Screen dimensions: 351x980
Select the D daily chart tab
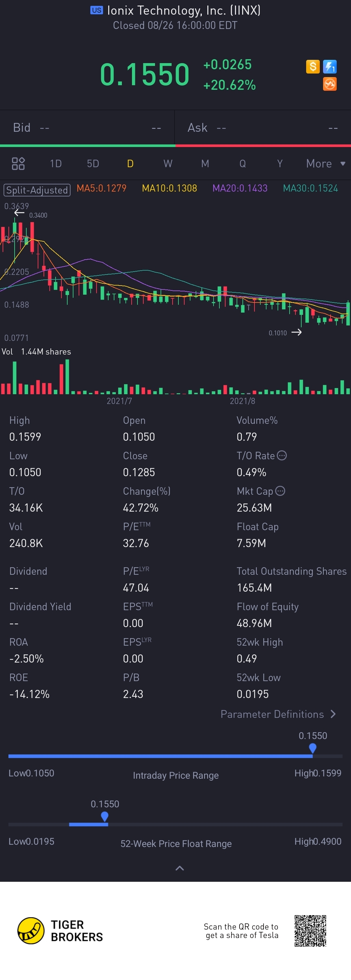tap(130, 164)
